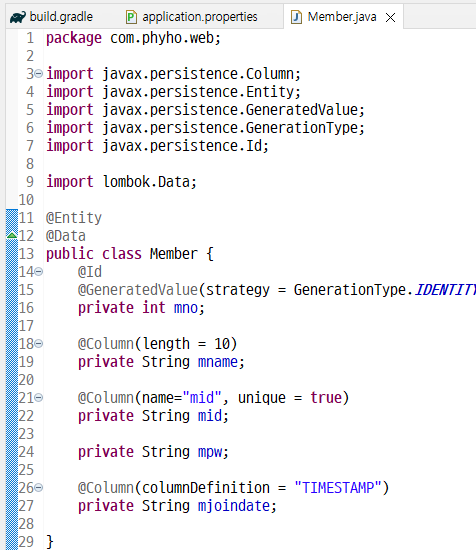
Task: Click 'com.phyho.web;' on line 1
Action: (x=165, y=38)
